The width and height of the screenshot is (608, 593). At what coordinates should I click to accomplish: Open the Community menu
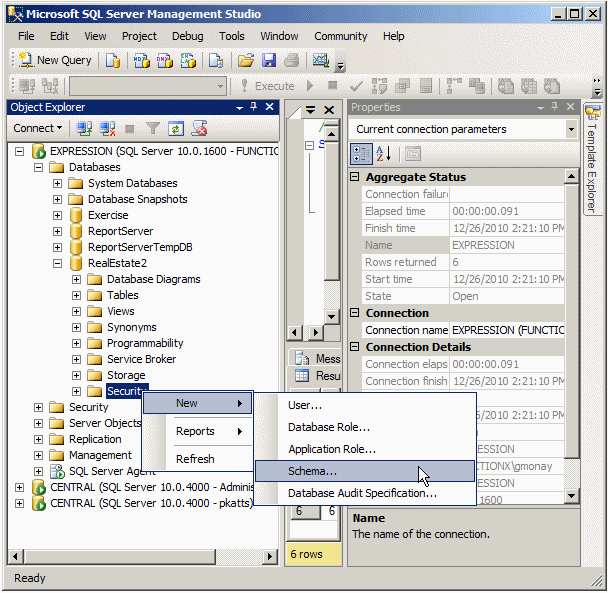(x=340, y=36)
